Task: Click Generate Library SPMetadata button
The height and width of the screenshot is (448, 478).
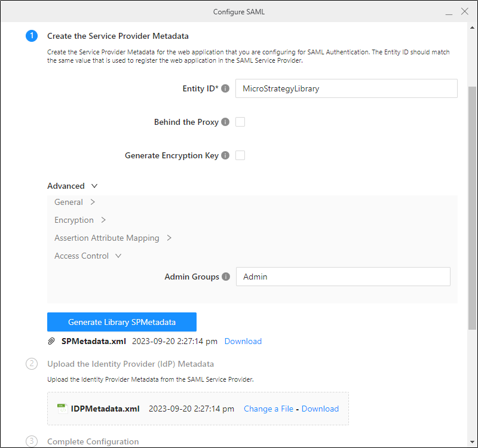Action: pos(122,322)
